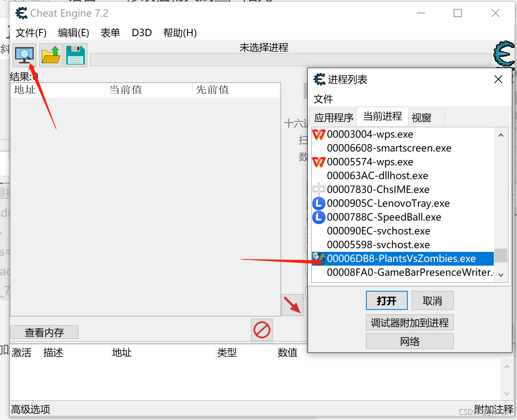The width and height of the screenshot is (517, 420).
Task: Click the 当前值 column header
Action: [149, 90]
